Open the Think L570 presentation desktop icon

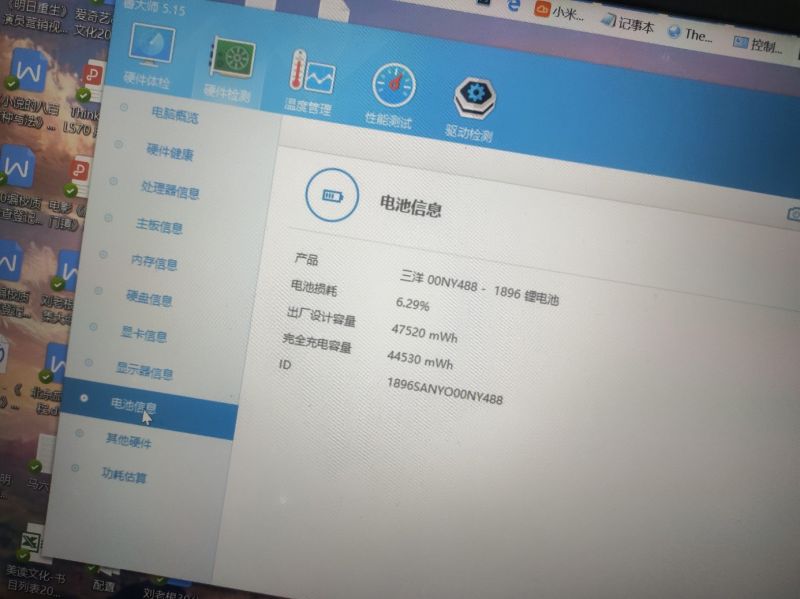pyautogui.click(x=86, y=97)
